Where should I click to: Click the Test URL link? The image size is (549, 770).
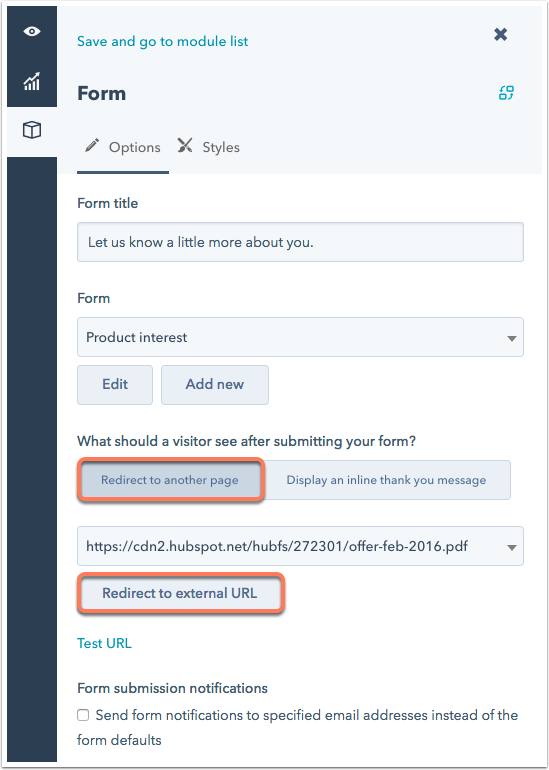[104, 643]
